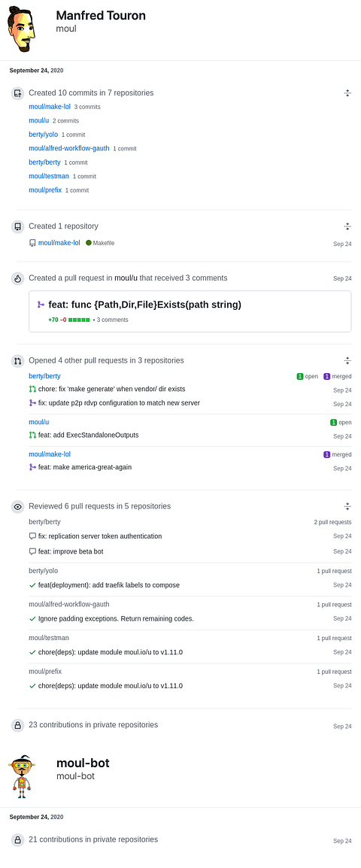Click the pull request icon beside 'Opened 4 other pull requests'
This screenshot has width=361, height=868.
point(18,361)
